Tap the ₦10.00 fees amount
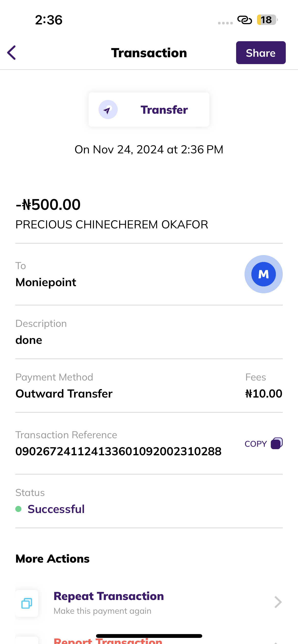298x644 pixels. [263, 393]
